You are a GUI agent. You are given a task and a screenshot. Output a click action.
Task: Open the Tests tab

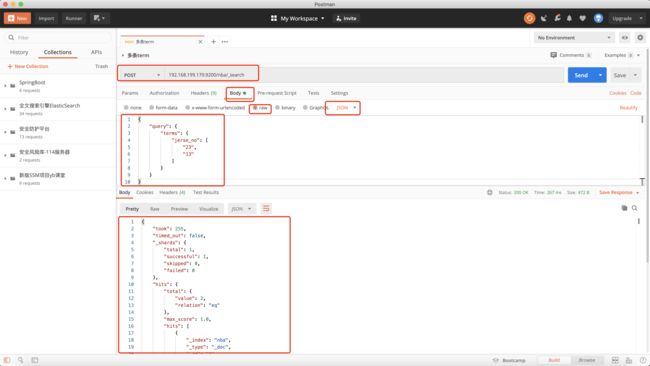coord(313,93)
